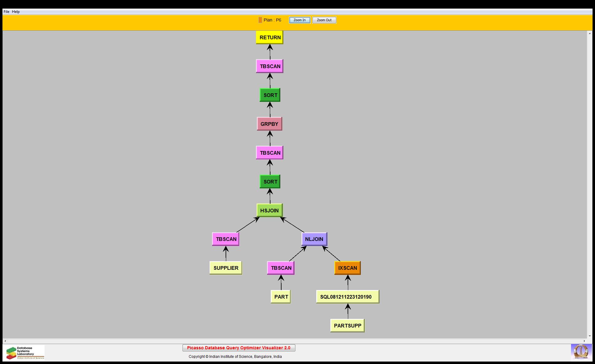Click the SORT node below GRPBY
Screen dimensions: 595x364
point(270,182)
